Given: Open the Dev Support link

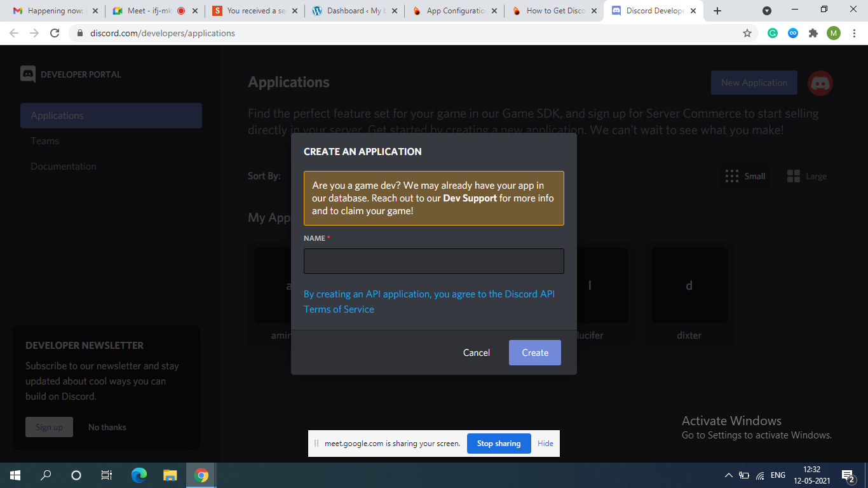Looking at the screenshot, I should point(470,198).
